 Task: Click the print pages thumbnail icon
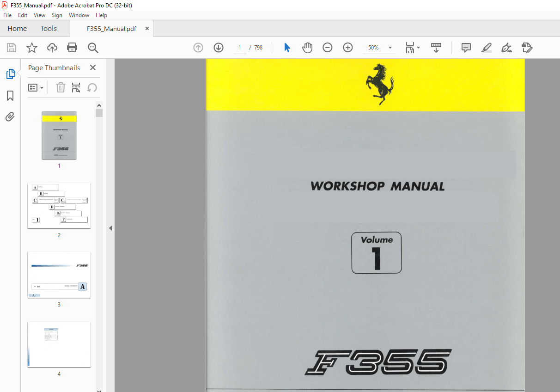pyautogui.click(x=76, y=87)
